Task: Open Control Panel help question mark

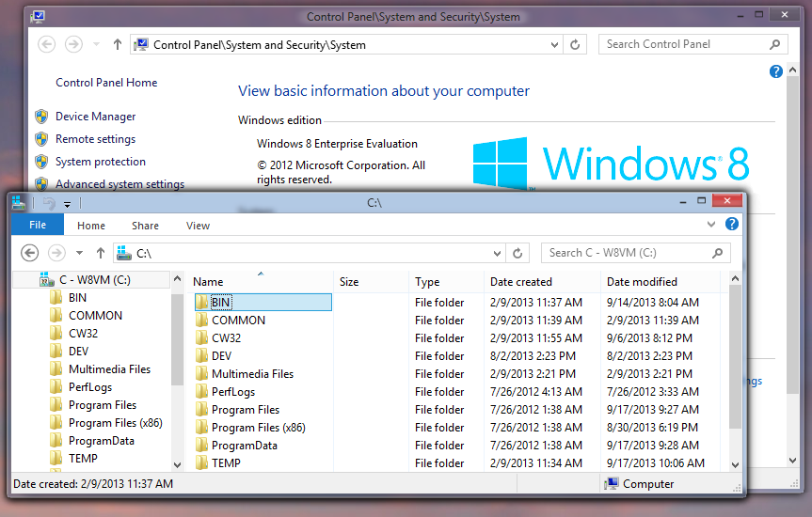Action: [x=775, y=71]
